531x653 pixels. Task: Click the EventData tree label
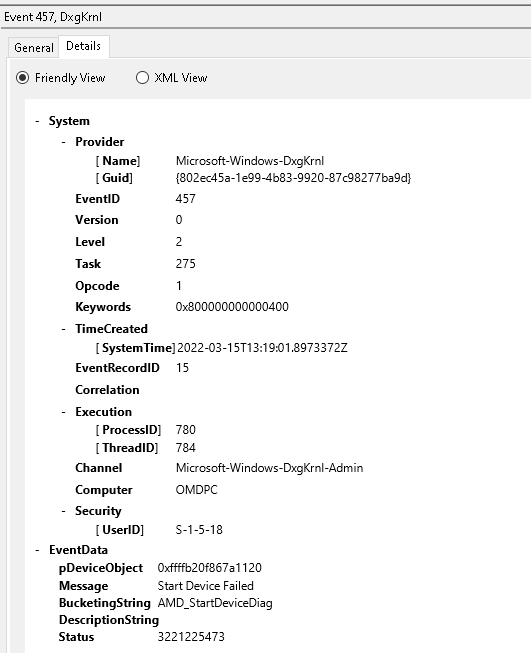coord(78,550)
